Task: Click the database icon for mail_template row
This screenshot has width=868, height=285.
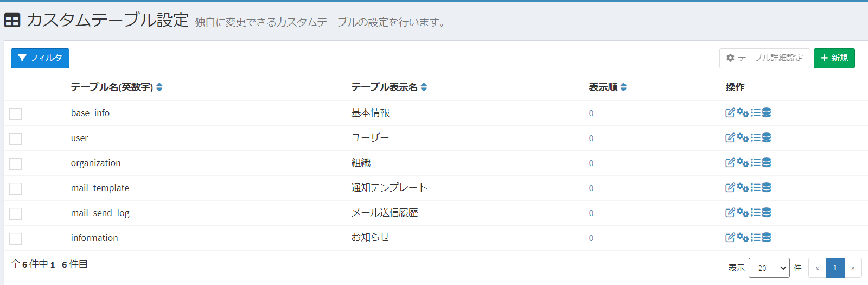Action: (767, 188)
